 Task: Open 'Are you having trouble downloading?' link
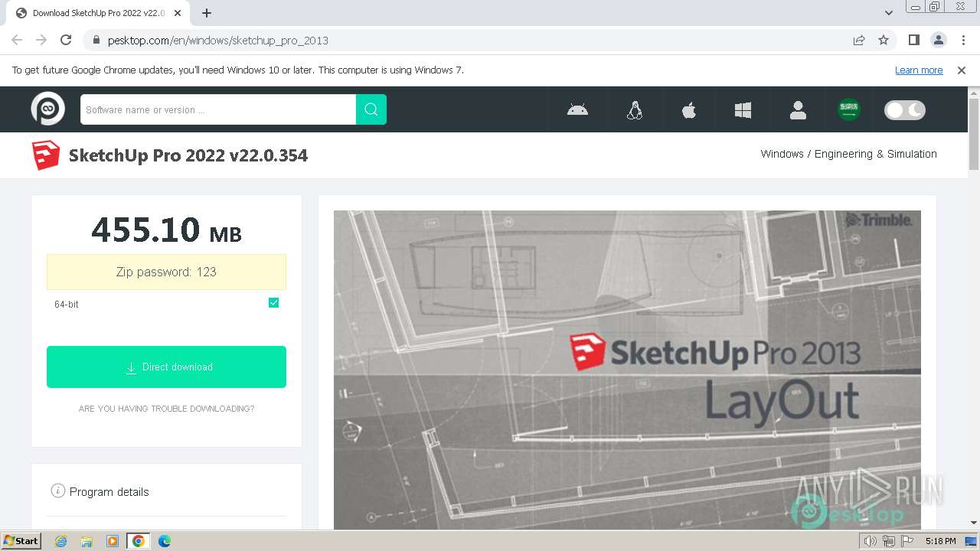pyautogui.click(x=166, y=409)
